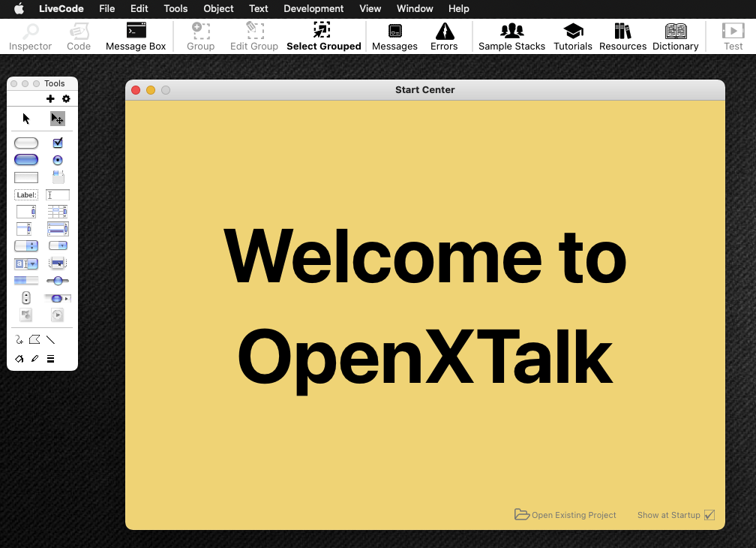Open the Edit menu
This screenshot has height=548, width=756.
point(139,9)
